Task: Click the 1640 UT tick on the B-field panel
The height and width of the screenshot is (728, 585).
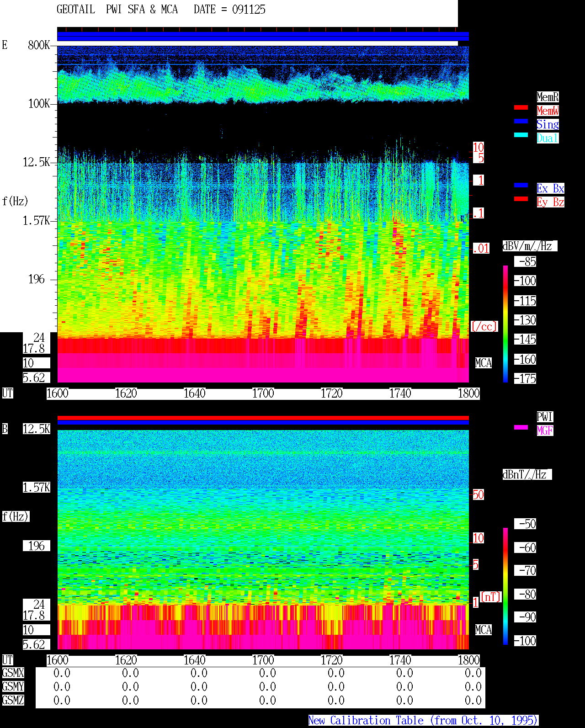Action: pos(194,660)
